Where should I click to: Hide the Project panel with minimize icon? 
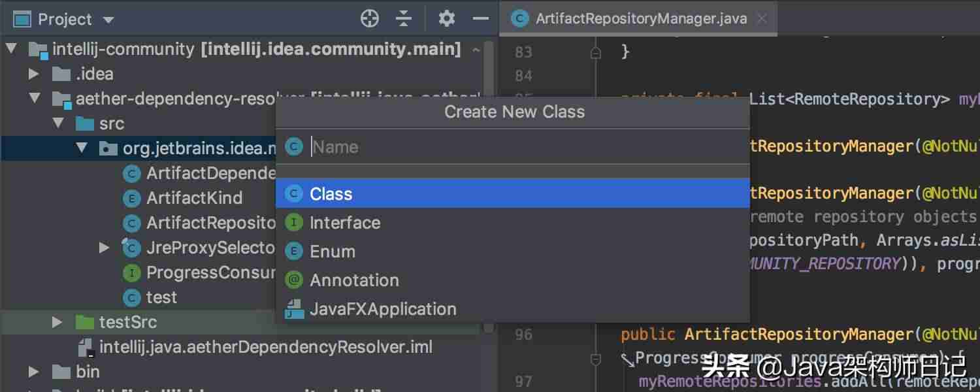click(x=481, y=19)
